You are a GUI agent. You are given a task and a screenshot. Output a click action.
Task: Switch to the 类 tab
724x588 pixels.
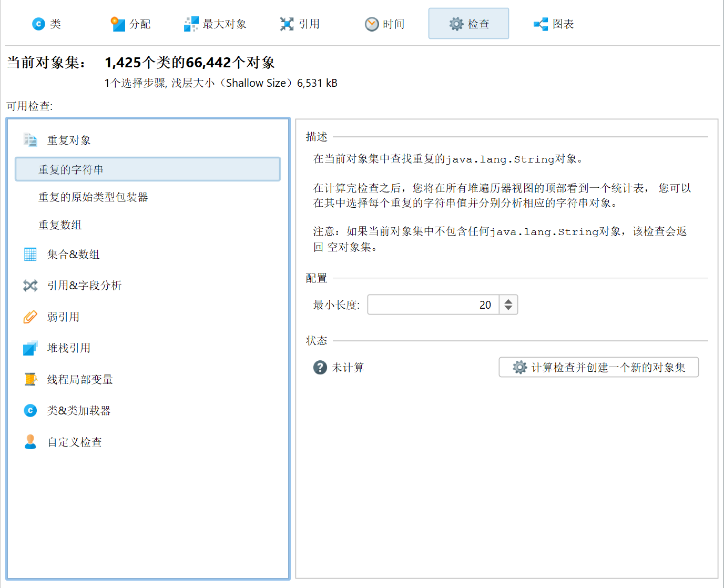(47, 24)
